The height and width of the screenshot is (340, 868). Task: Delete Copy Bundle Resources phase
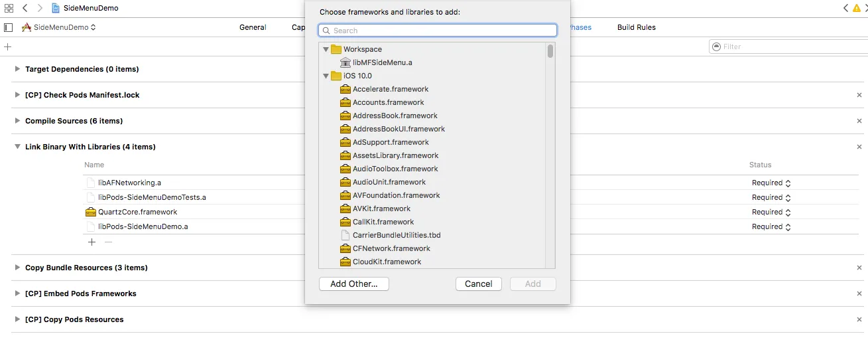859,268
